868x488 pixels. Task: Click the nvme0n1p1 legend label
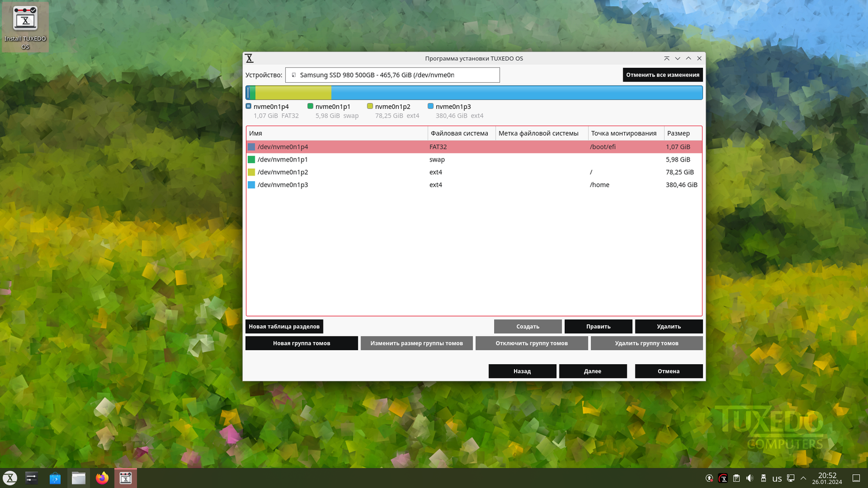[x=333, y=107]
